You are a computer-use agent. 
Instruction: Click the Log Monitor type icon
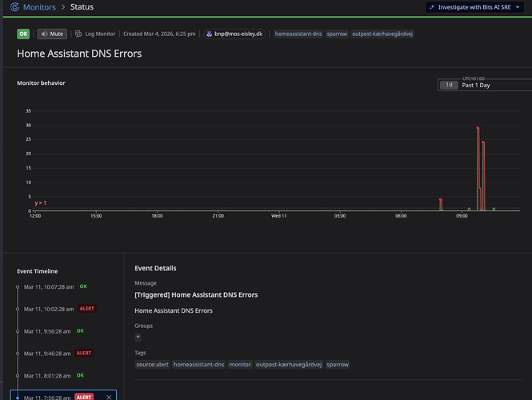78,34
